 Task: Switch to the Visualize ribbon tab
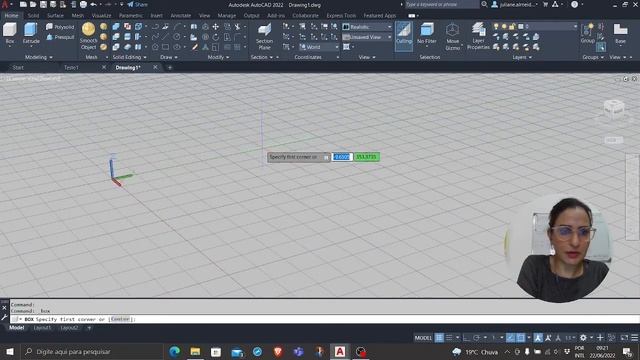(x=101, y=16)
